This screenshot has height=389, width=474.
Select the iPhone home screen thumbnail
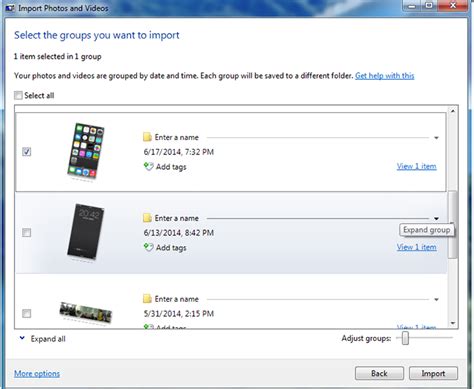click(86, 151)
